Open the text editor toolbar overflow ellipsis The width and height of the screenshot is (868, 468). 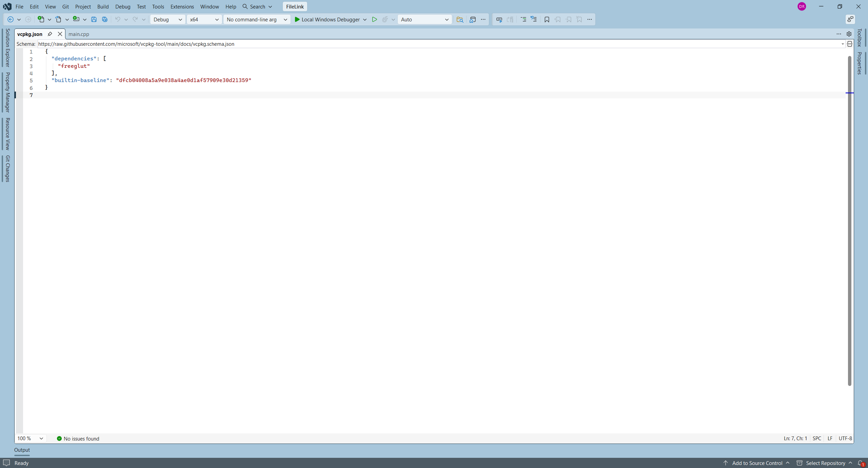590,20
